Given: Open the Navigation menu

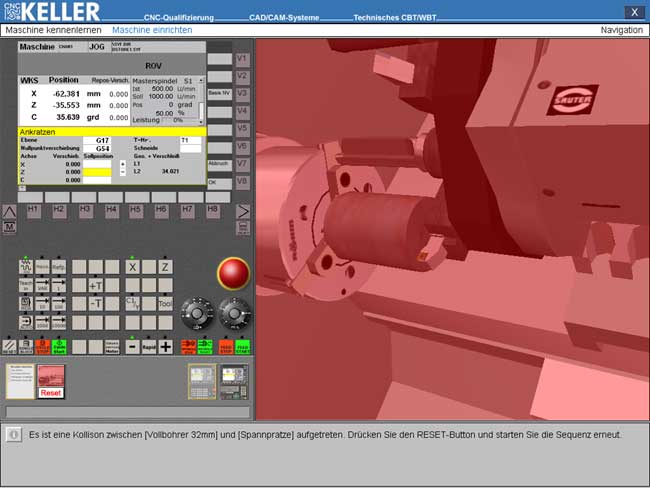Looking at the screenshot, I should click(621, 30).
